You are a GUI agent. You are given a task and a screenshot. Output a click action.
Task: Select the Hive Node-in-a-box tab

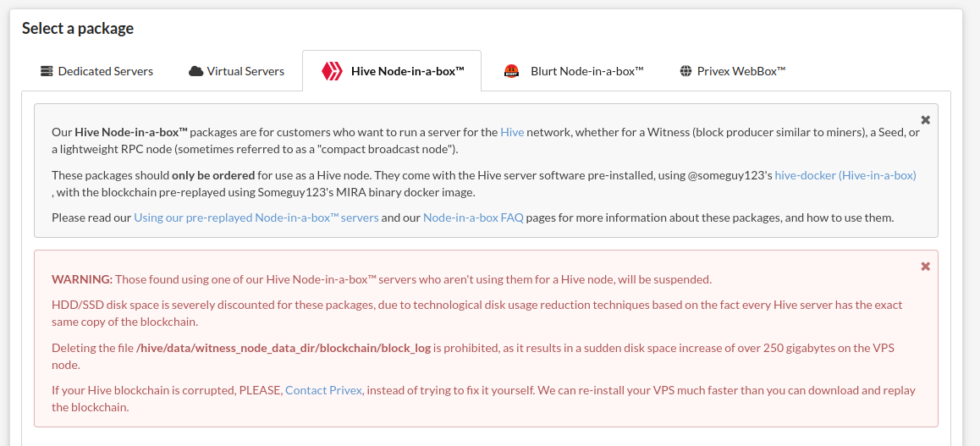tap(392, 71)
